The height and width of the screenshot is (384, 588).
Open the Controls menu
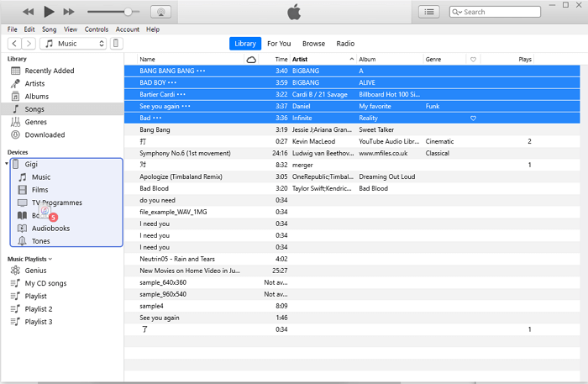click(97, 29)
